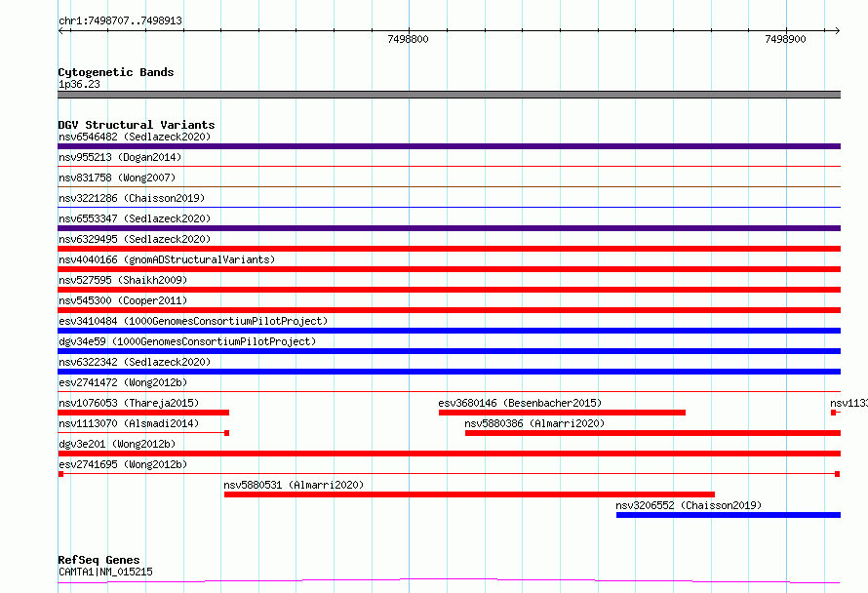
Task: Click the first esv2741472 (Wong2012b) label
Action: (x=123, y=382)
